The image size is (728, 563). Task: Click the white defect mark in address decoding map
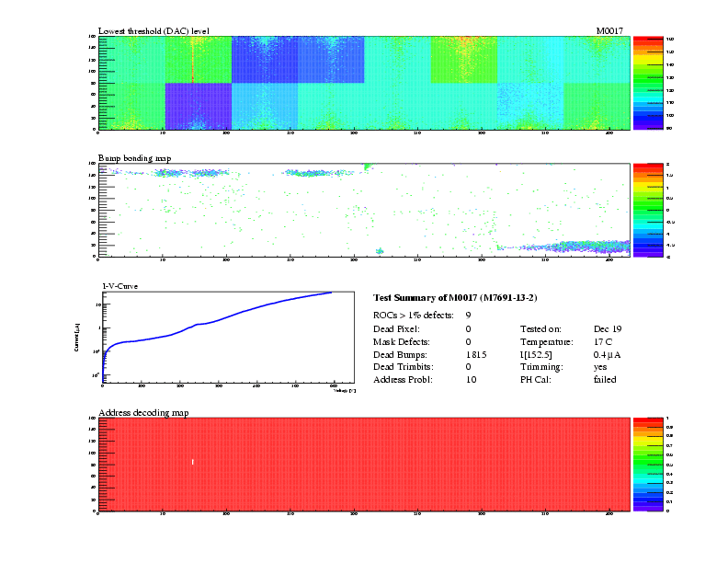[193, 462]
